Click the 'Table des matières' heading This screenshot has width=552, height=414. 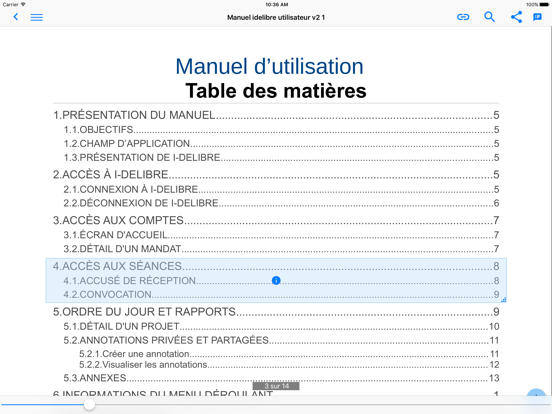276,91
